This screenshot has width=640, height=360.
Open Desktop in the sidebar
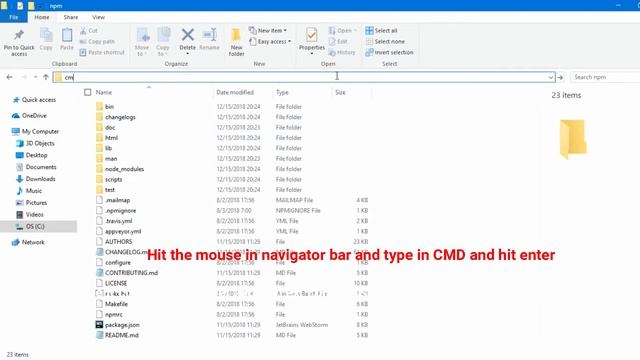tap(31, 155)
